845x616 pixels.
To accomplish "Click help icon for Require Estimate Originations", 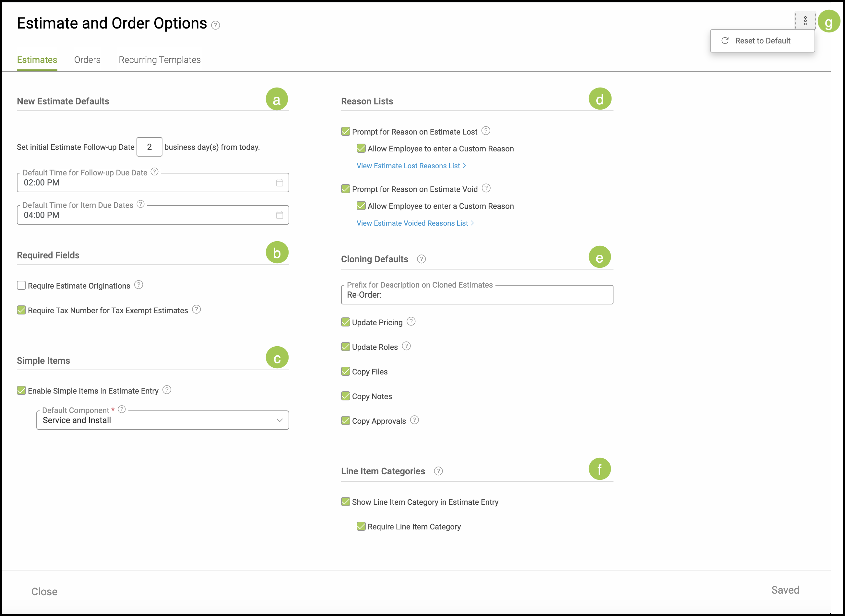I will (x=138, y=285).
